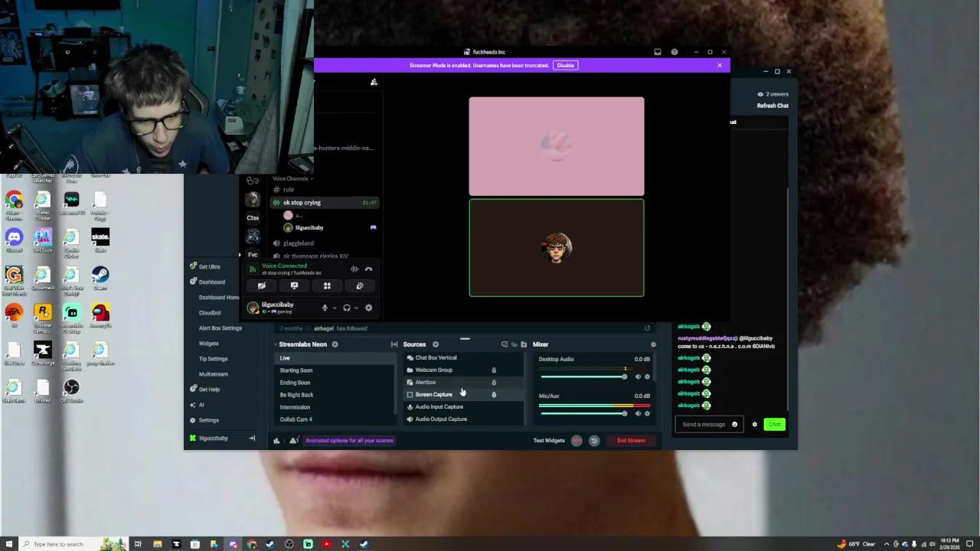Toggle lock on Alertbox source

coord(494,383)
